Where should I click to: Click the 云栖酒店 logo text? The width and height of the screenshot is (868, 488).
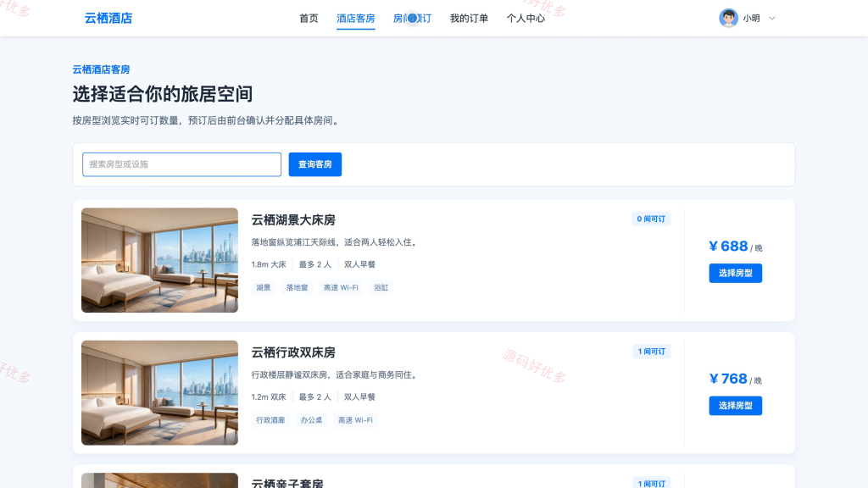(x=108, y=19)
